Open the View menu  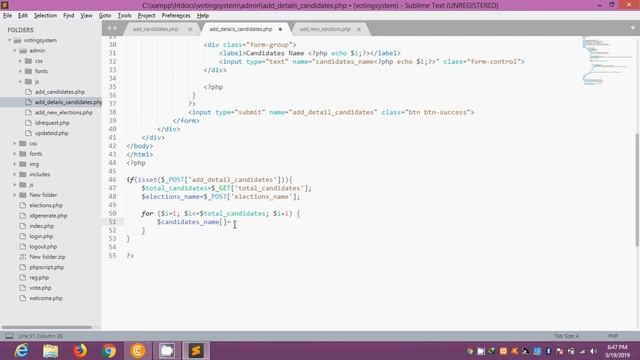coord(86,16)
